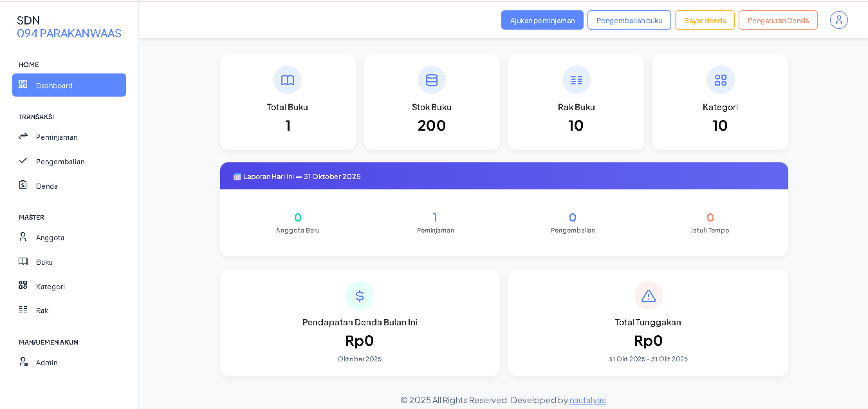Click the calendar icon in Laporan header
Viewport: 868px width, 409px height.
click(x=237, y=176)
